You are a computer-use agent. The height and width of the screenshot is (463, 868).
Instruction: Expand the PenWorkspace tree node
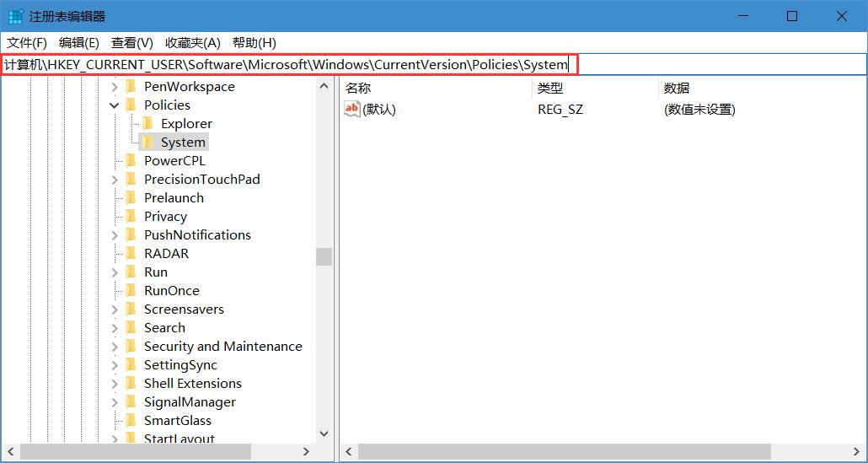pos(115,87)
